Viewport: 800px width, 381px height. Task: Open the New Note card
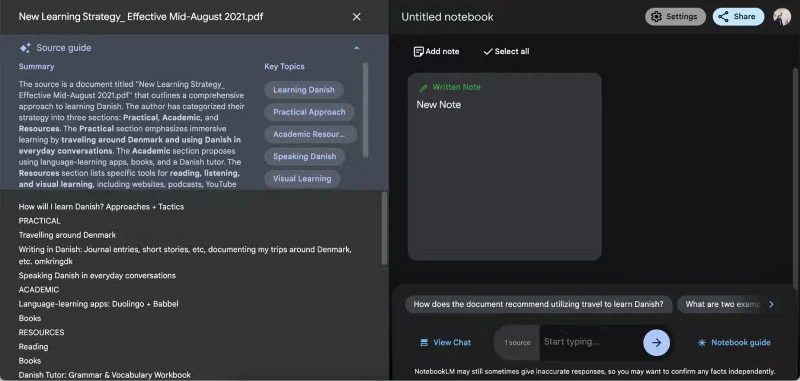(x=505, y=166)
